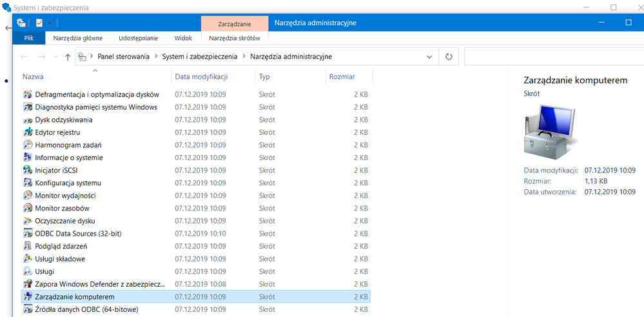Click the Źródła danych ODBC (64-bitowe) icon
The image size is (644, 317).
(x=28, y=309)
